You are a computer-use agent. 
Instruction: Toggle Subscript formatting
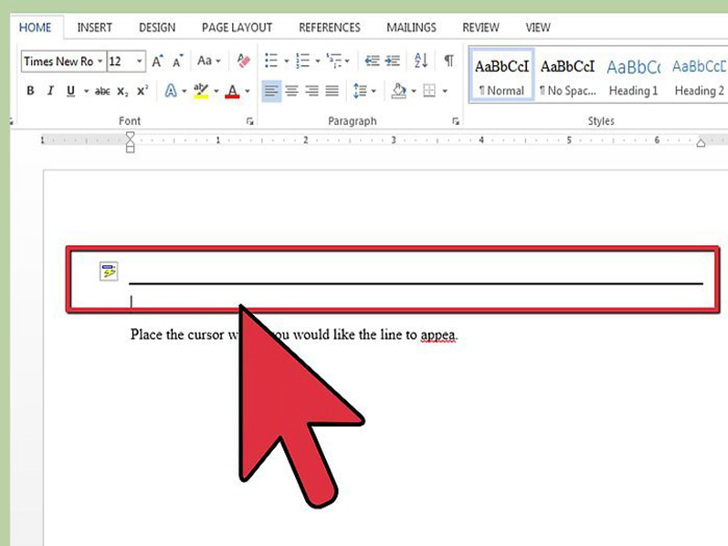pos(122,91)
